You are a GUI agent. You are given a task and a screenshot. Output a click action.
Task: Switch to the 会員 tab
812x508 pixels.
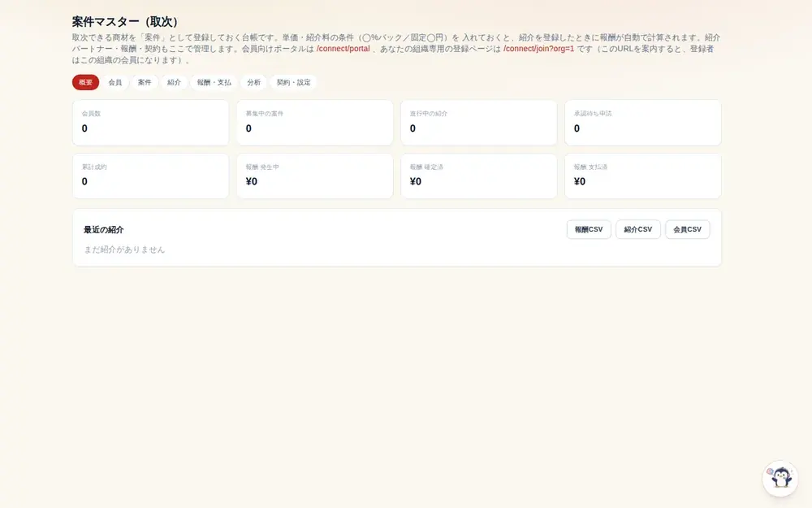115,82
